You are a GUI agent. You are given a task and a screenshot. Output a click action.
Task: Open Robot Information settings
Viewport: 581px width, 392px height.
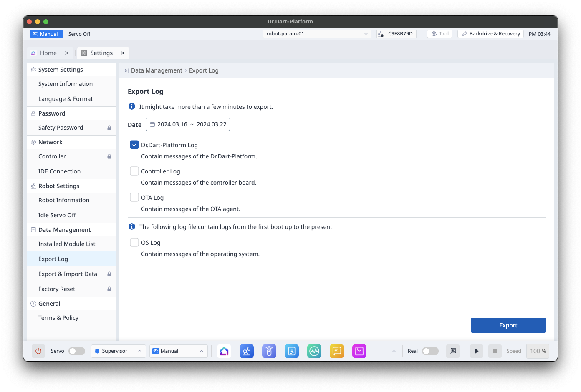[71, 200]
